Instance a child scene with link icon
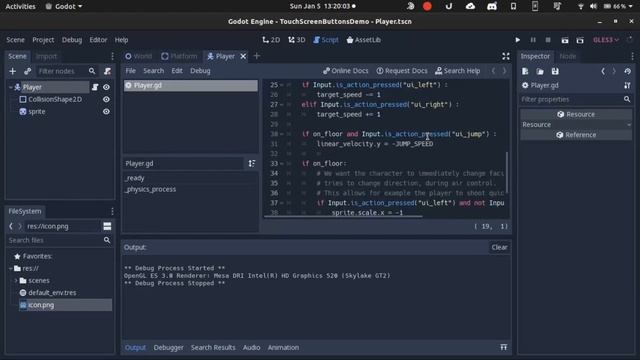Image resolution: width=640 pixels, height=360 pixels. point(27,71)
